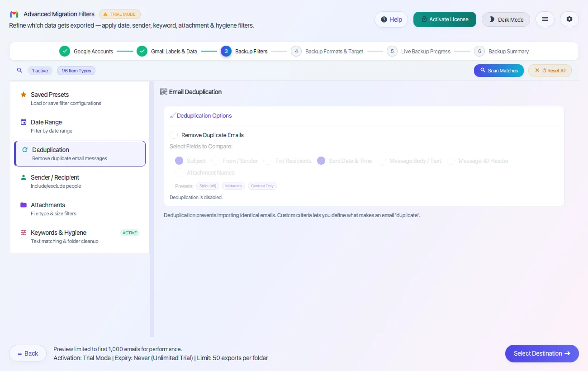Click the trial mode warning triangle icon

[x=105, y=14]
